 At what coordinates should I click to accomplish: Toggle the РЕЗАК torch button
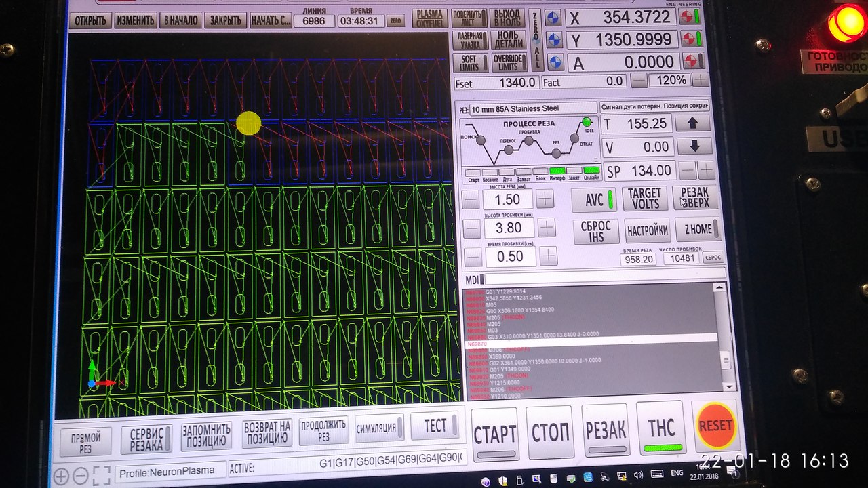point(606,431)
